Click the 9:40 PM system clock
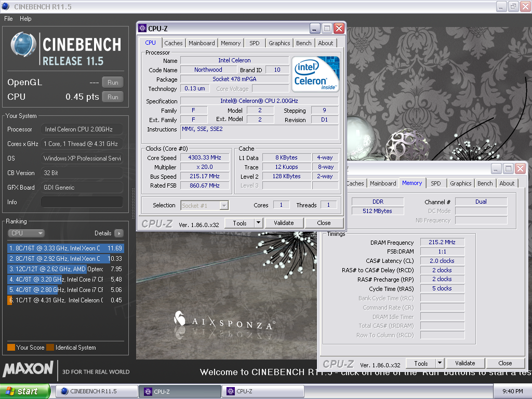This screenshot has height=399, width=532. (512, 391)
